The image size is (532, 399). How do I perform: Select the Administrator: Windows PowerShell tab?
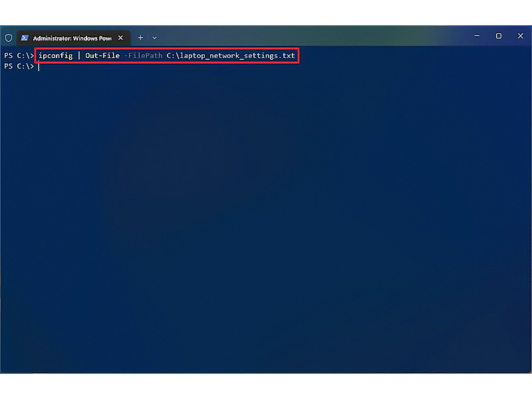coord(74,38)
